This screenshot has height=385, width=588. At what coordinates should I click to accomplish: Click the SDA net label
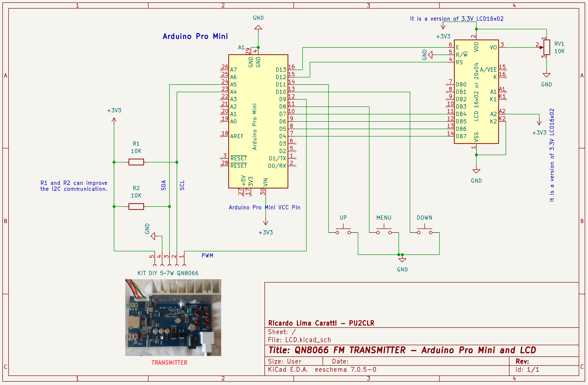point(163,185)
